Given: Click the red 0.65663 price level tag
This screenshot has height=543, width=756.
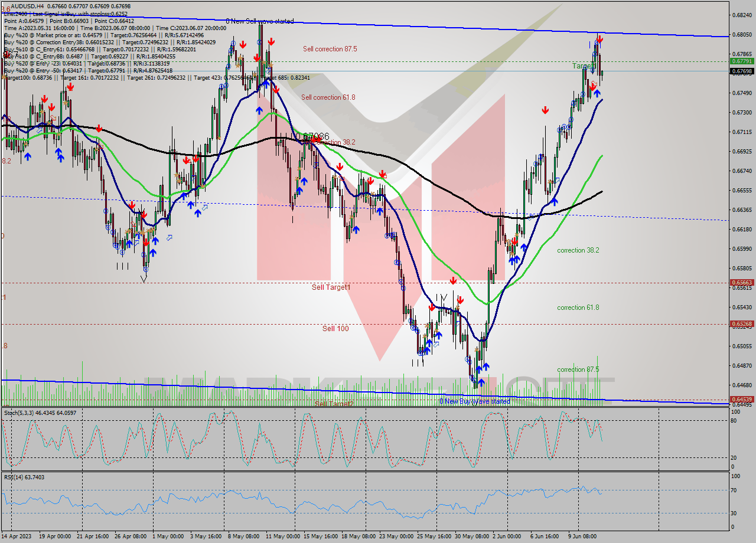Looking at the screenshot, I should pyautogui.click(x=742, y=283).
